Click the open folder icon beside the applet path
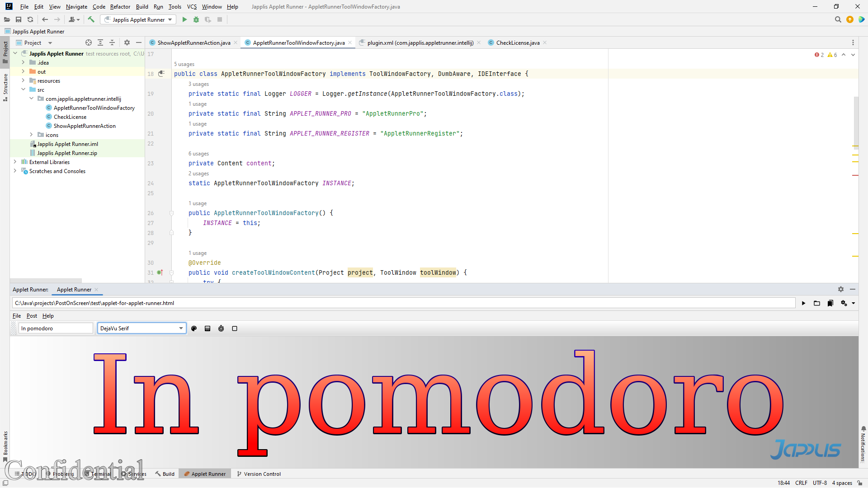 coord(817,303)
